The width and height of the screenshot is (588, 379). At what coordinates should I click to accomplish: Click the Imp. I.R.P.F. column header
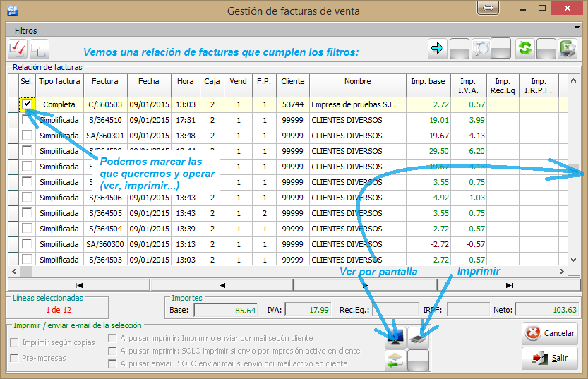pyautogui.click(x=539, y=85)
